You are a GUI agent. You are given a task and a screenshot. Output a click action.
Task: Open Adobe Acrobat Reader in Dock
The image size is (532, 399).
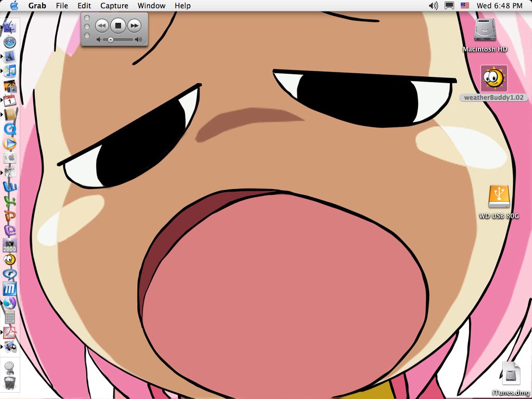tap(9, 332)
